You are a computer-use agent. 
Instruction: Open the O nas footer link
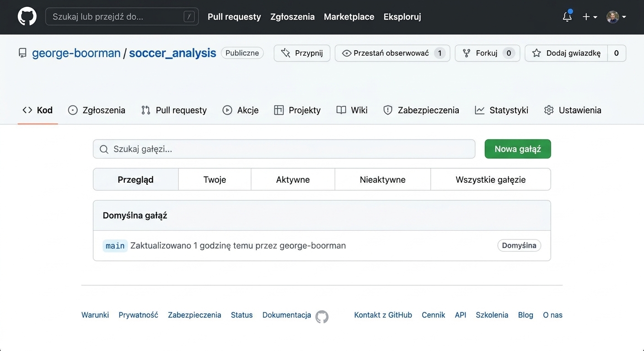click(553, 315)
